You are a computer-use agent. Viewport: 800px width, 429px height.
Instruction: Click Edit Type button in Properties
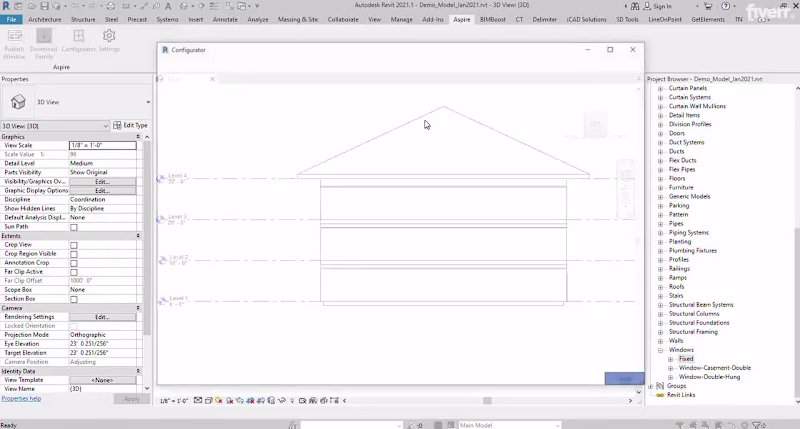(131, 125)
